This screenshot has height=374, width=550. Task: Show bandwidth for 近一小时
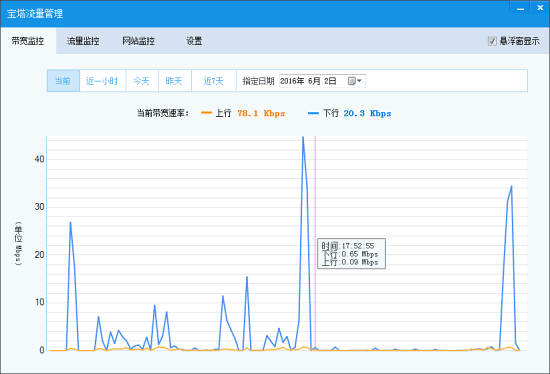pos(102,81)
